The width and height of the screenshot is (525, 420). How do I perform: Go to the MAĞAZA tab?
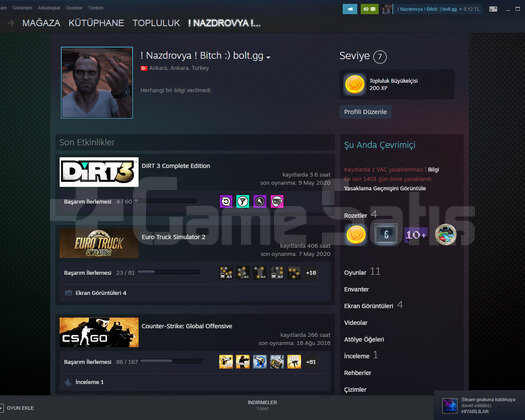click(x=41, y=23)
